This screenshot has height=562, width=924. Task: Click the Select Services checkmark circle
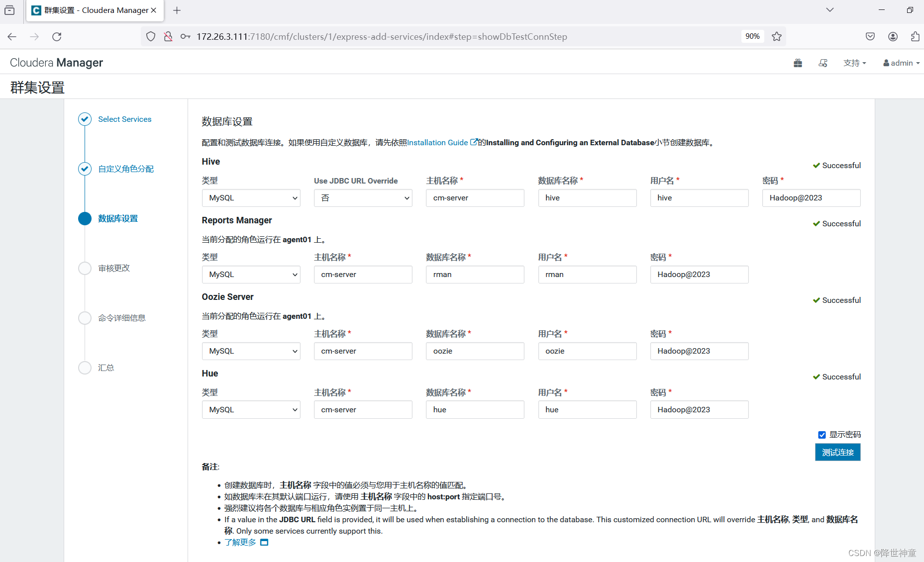(85, 119)
